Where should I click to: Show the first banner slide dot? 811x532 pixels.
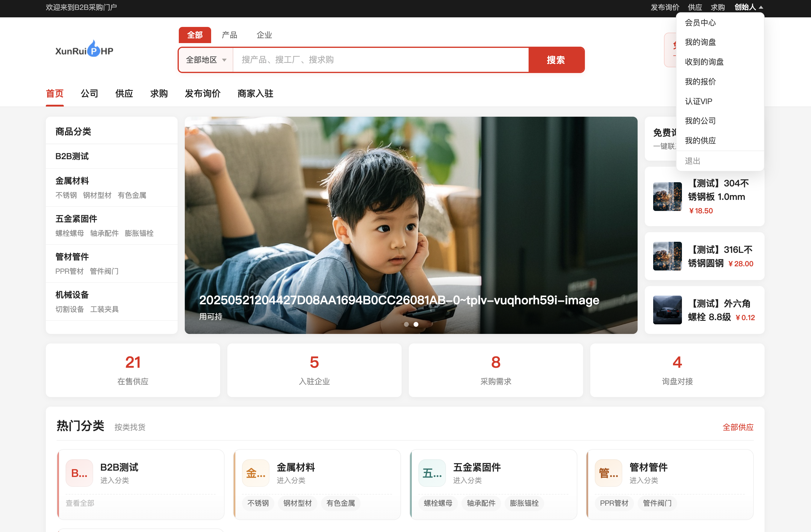406,324
